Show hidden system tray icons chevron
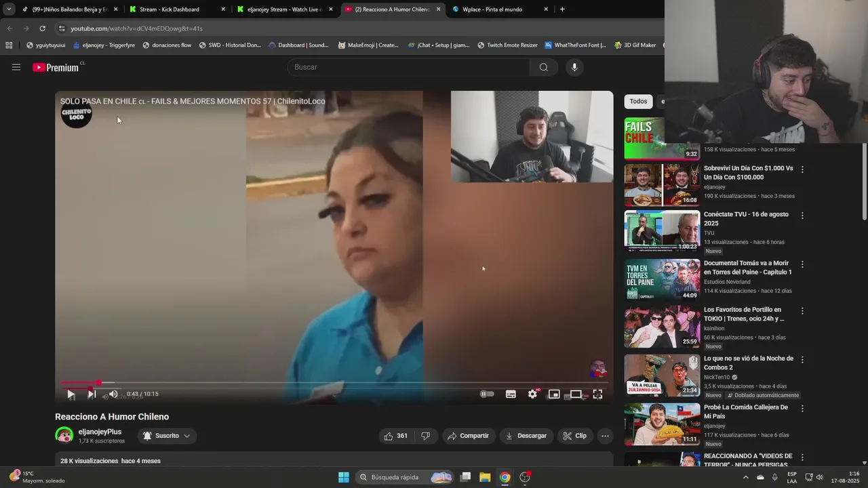The width and height of the screenshot is (868, 488). coord(745,477)
